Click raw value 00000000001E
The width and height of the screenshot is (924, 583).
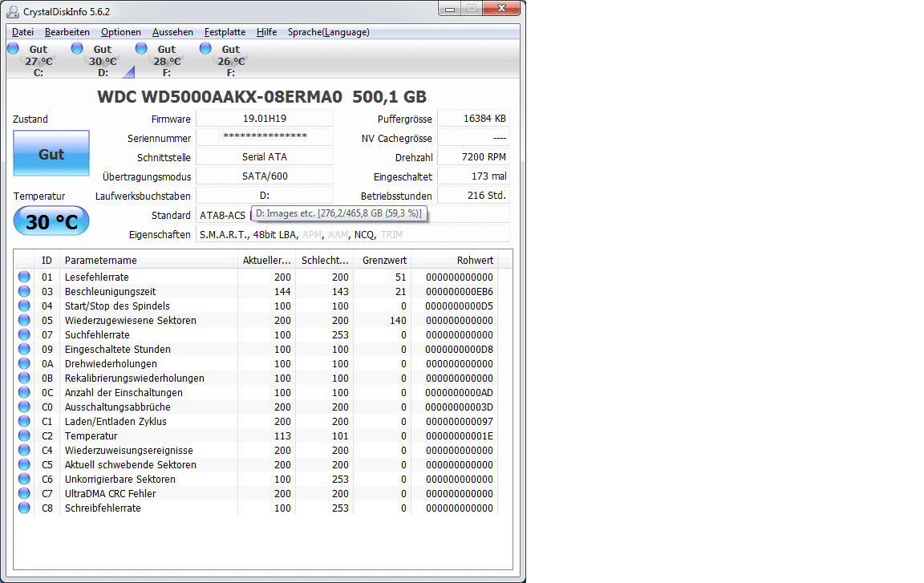tap(460, 435)
